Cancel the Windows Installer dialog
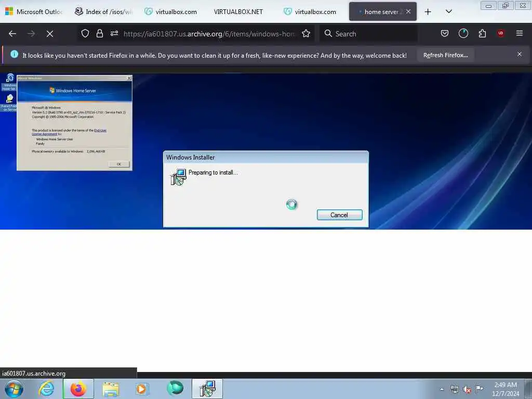 pos(339,215)
